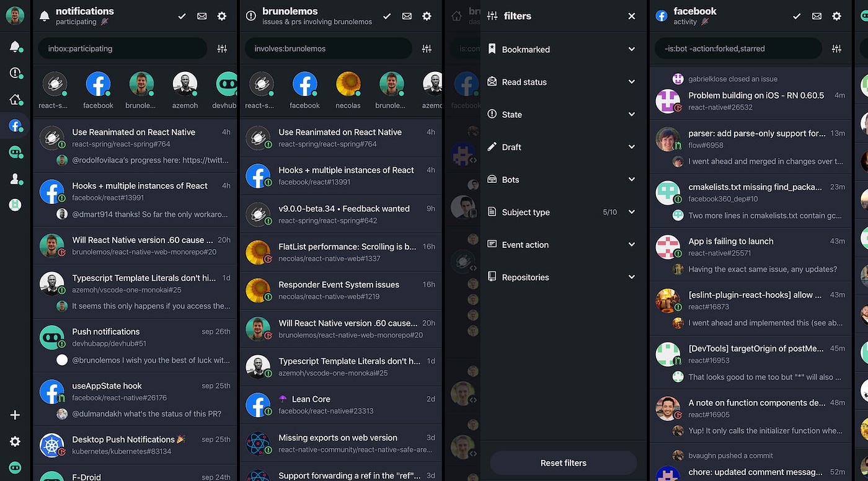Open 'Lean Core' item in brunolemos column
This screenshot has width=868, height=481.
coord(341,405)
